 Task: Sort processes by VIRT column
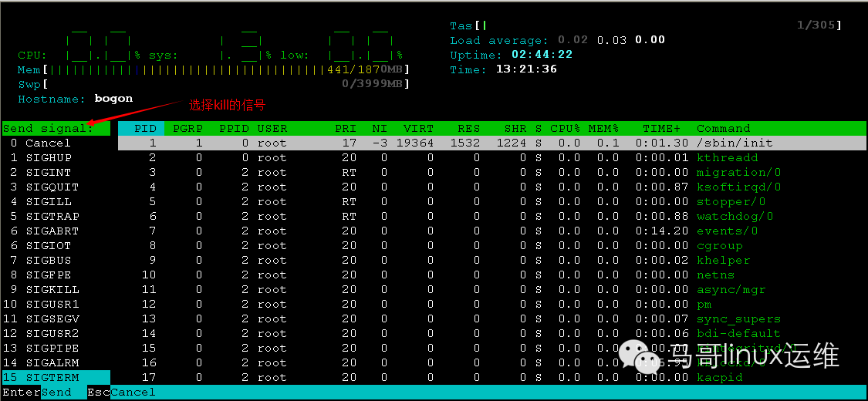418,128
